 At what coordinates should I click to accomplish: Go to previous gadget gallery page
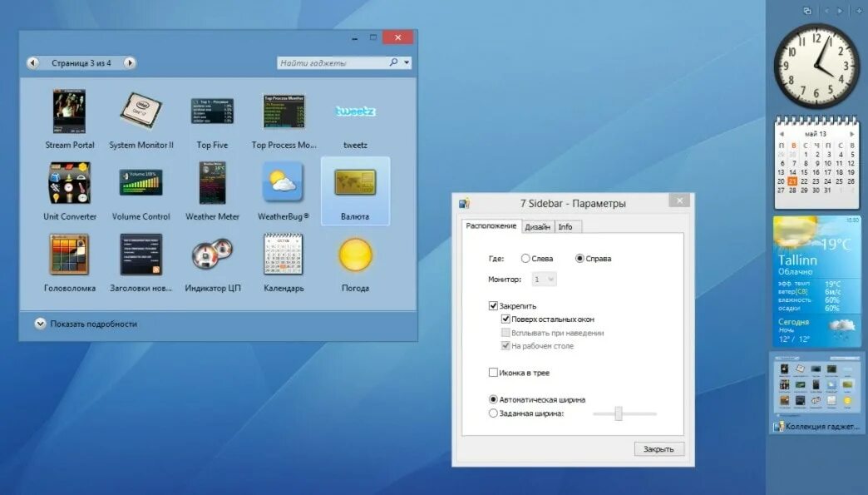(x=33, y=63)
